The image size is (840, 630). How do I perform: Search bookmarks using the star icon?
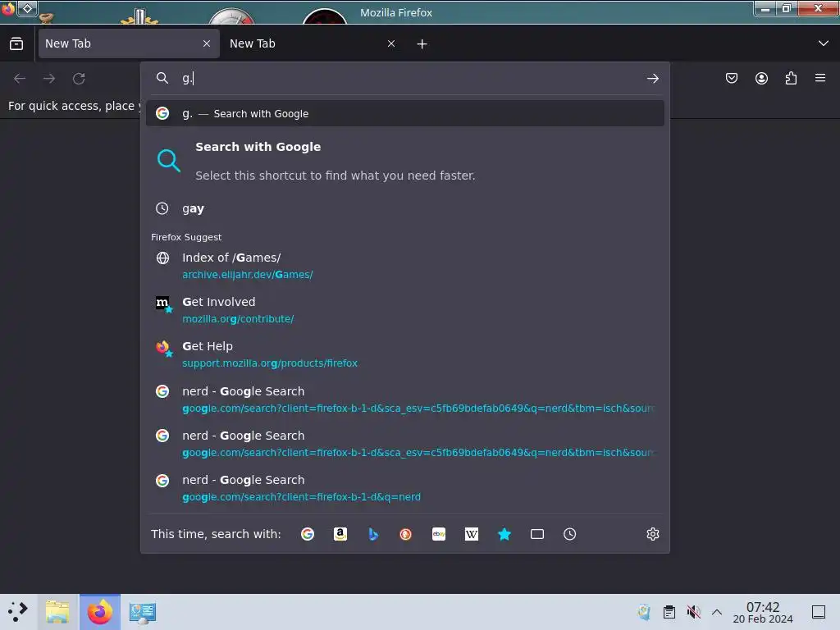504,534
